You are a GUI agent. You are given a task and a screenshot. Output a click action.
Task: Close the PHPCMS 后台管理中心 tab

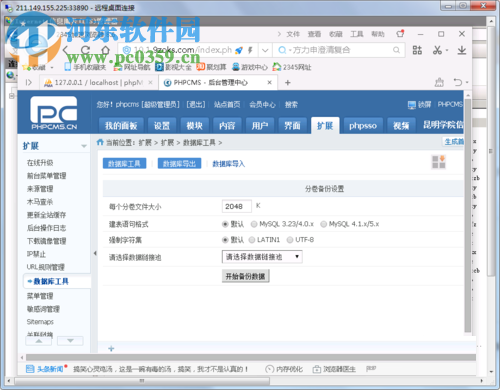pyautogui.click(x=269, y=82)
